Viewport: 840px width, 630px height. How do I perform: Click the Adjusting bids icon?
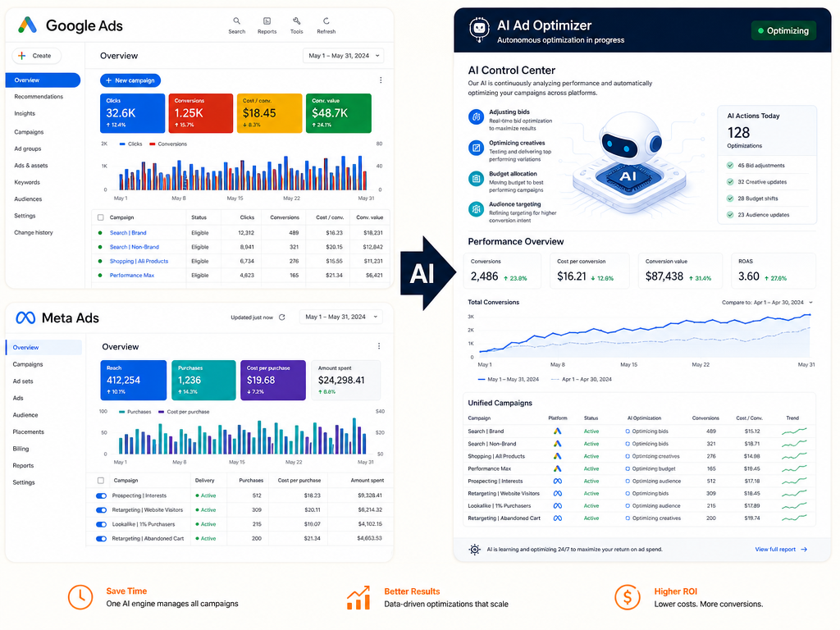(x=476, y=116)
